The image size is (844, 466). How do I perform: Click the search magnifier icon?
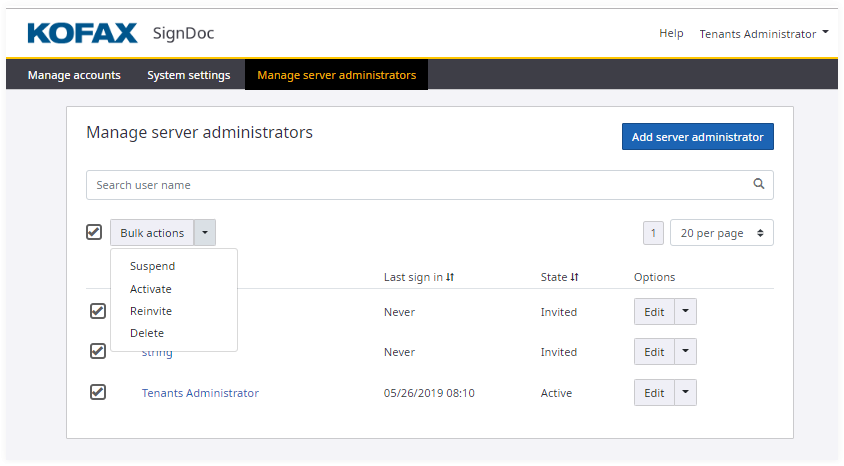pyautogui.click(x=759, y=184)
